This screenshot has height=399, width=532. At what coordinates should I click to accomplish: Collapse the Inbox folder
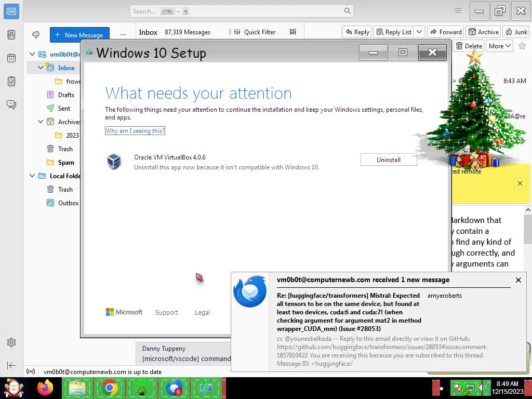point(41,68)
